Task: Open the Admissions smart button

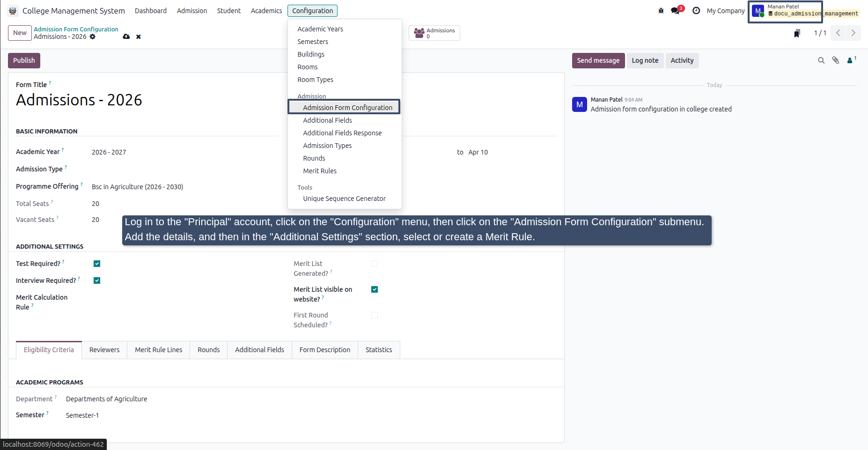Action: point(434,33)
